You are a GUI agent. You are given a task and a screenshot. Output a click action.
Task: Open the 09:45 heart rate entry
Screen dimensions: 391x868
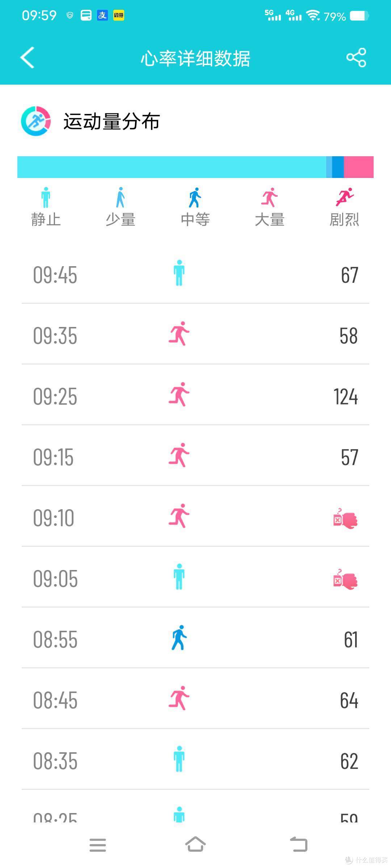tap(195, 275)
